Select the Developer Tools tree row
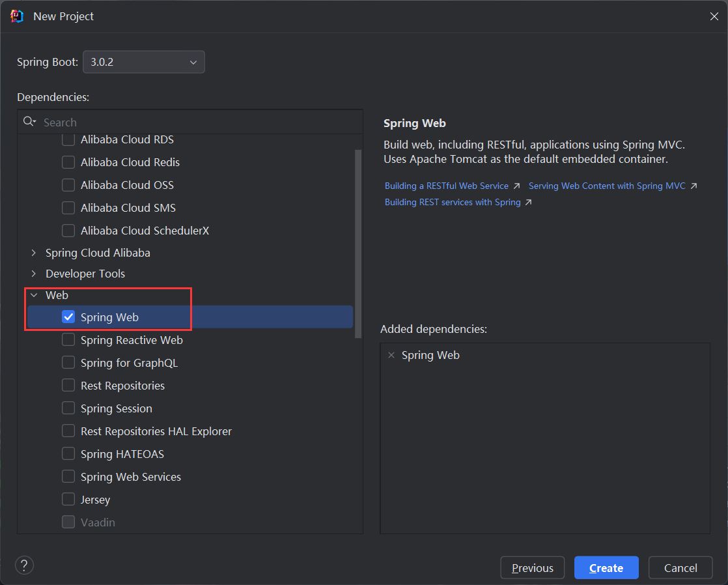728x585 pixels. click(189, 274)
